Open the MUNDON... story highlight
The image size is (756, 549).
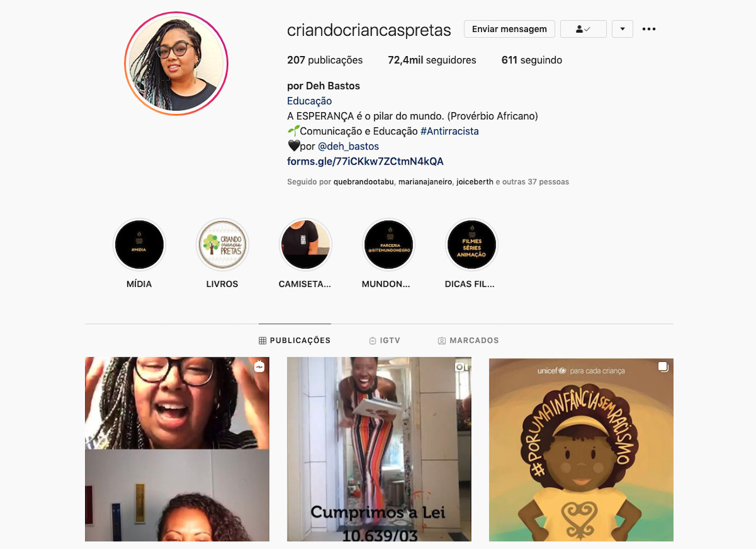pos(388,245)
